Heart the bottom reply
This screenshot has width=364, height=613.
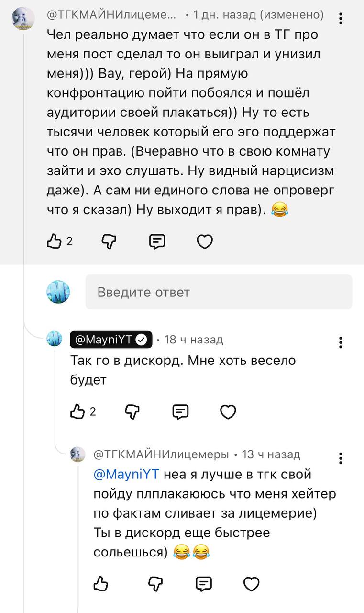(251, 583)
